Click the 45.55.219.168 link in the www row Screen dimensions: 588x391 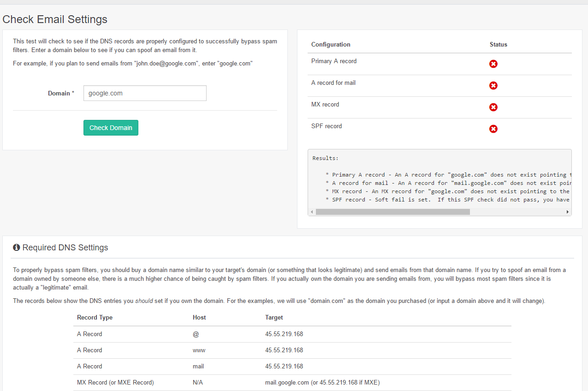pos(284,350)
